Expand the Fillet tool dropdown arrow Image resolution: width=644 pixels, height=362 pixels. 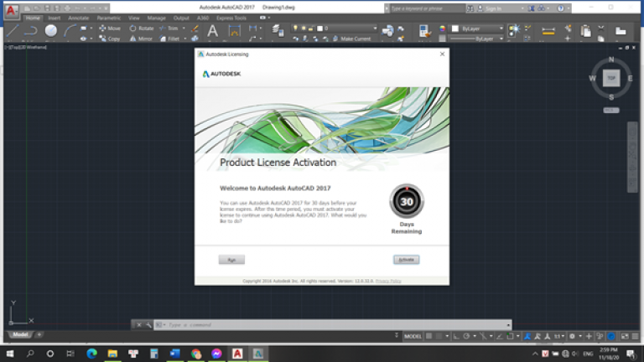tap(184, 39)
